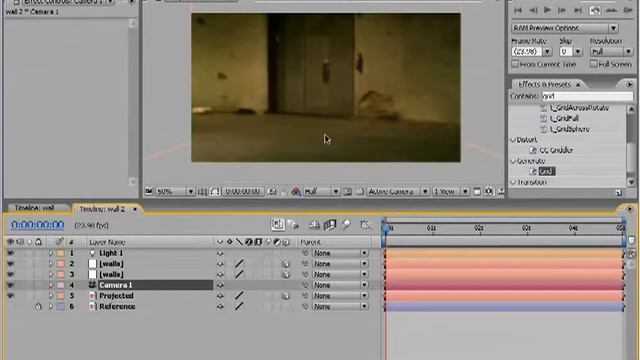The image size is (640, 360).
Task: Jump to last frame in time controls
Action: coord(578,11)
